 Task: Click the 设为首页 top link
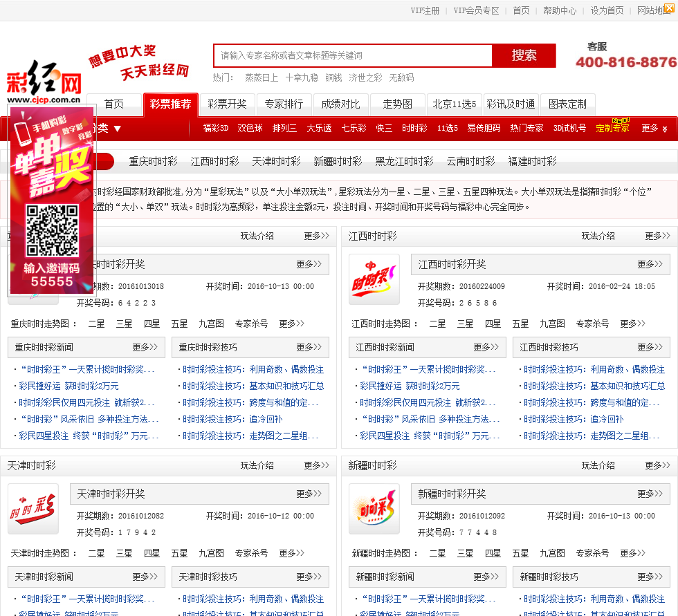pyautogui.click(x=607, y=10)
